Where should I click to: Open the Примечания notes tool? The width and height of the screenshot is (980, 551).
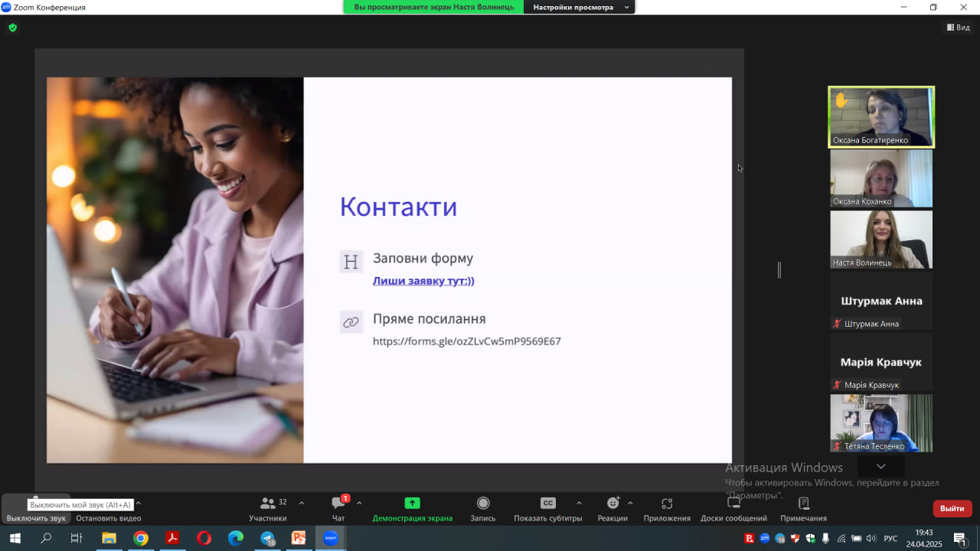(x=803, y=510)
